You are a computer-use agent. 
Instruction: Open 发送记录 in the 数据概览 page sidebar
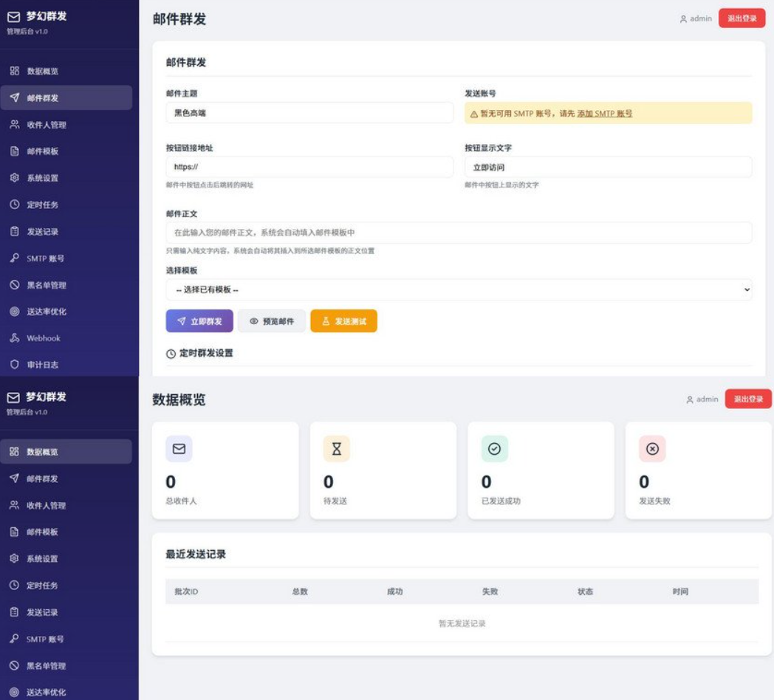(x=66, y=611)
